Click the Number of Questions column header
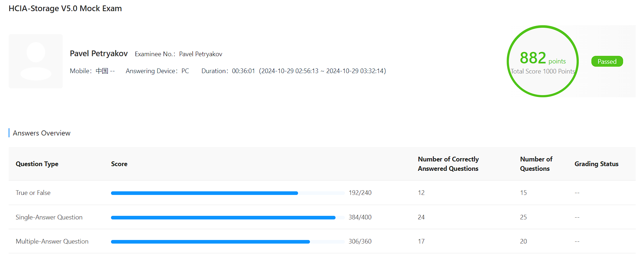Screen dimensions: 644x267 536,164
